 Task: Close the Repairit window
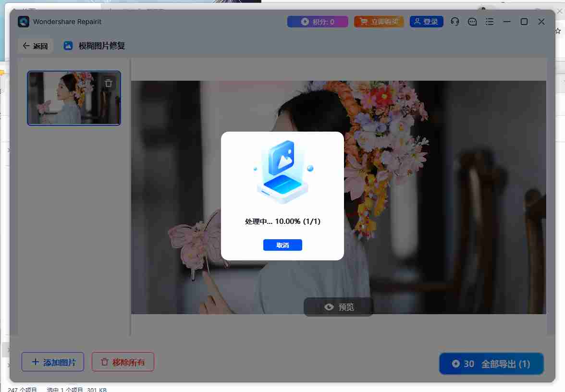(x=541, y=22)
